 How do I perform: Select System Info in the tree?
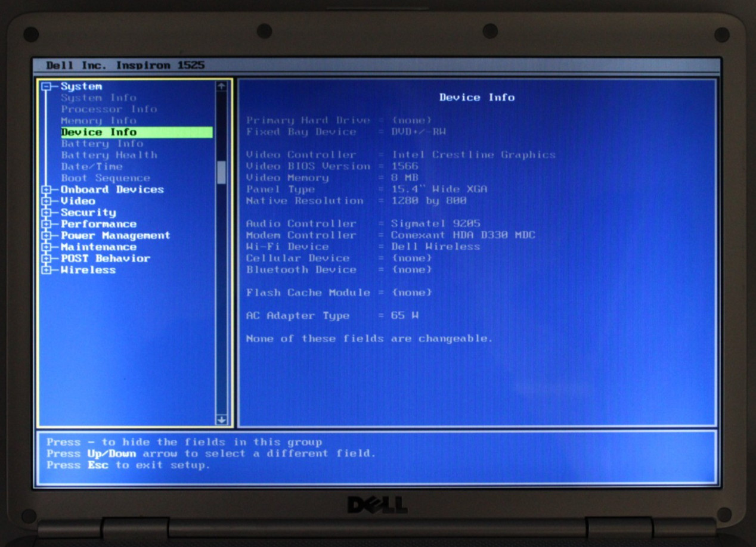[x=98, y=98]
